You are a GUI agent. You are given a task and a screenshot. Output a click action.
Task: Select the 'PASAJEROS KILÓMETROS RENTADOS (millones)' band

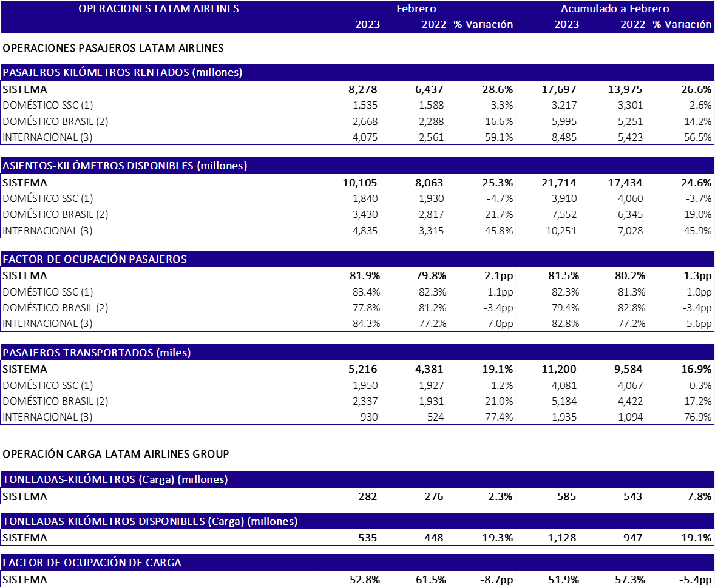[x=357, y=72]
